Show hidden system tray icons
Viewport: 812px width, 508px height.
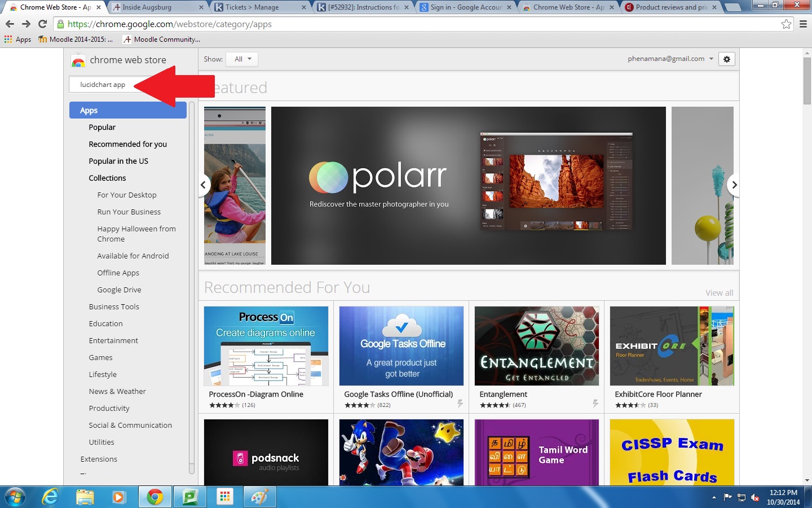point(714,497)
